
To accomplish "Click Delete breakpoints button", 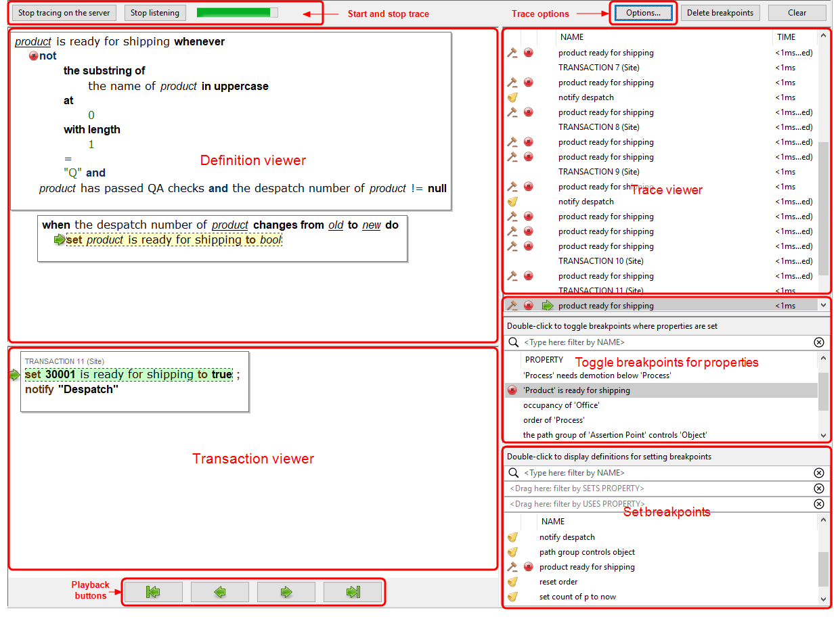I will pos(720,13).
